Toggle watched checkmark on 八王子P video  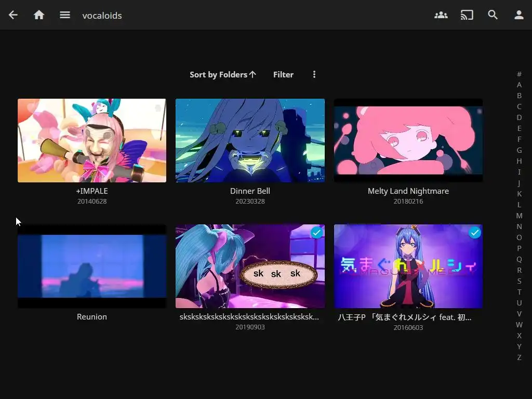click(475, 233)
